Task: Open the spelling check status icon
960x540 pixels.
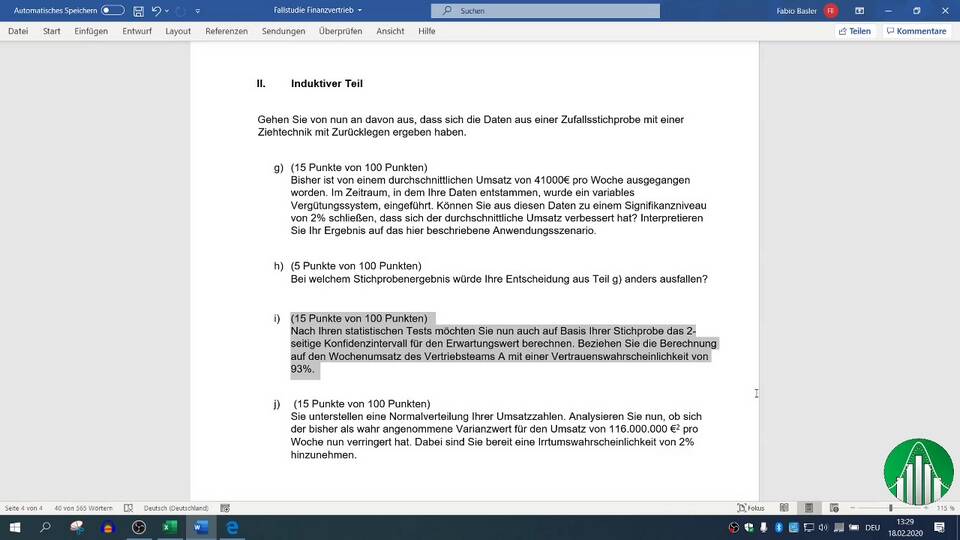Action: click(128, 508)
